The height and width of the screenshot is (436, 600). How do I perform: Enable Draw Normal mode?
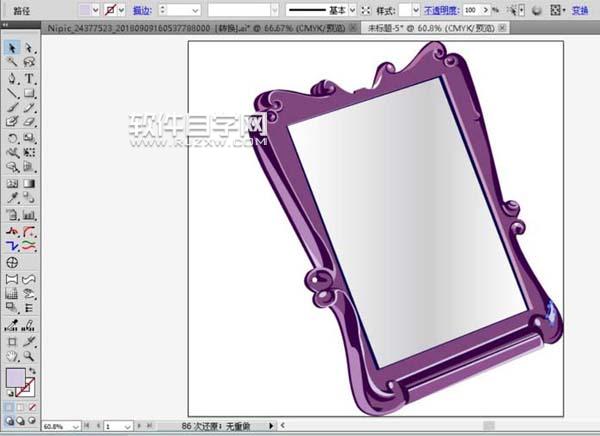[x=10, y=421]
